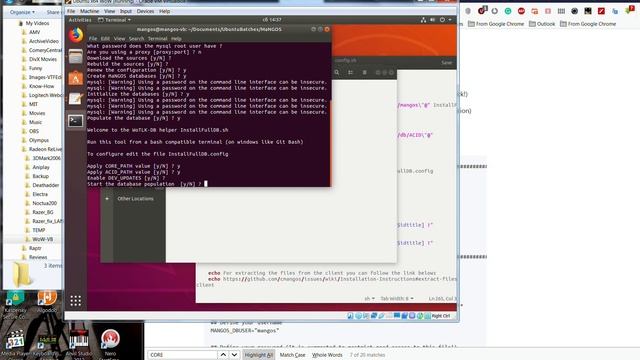
Task: Open the Text Editor dock icon
Action: 76,99
